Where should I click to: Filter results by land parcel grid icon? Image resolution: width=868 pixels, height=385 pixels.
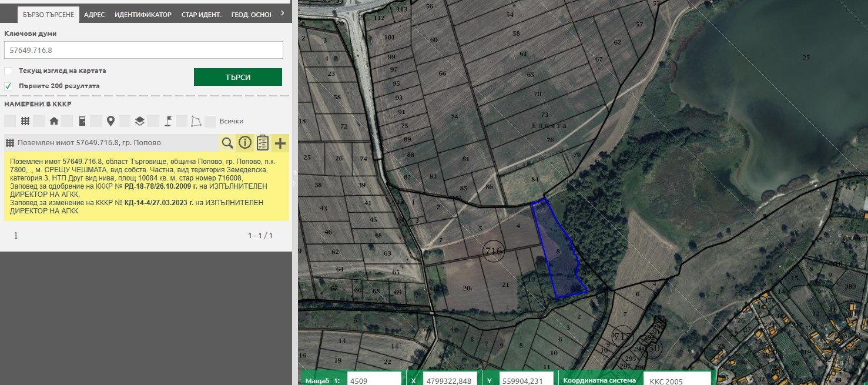pyautogui.click(x=25, y=121)
